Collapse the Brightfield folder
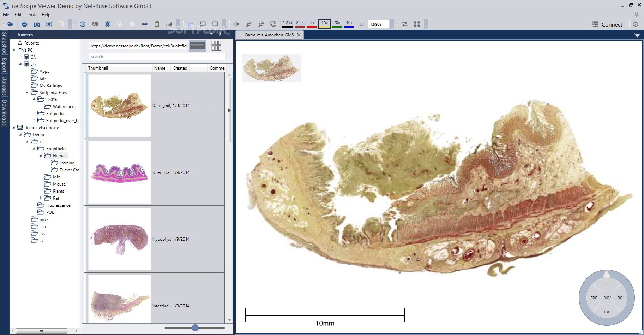 click(34, 148)
